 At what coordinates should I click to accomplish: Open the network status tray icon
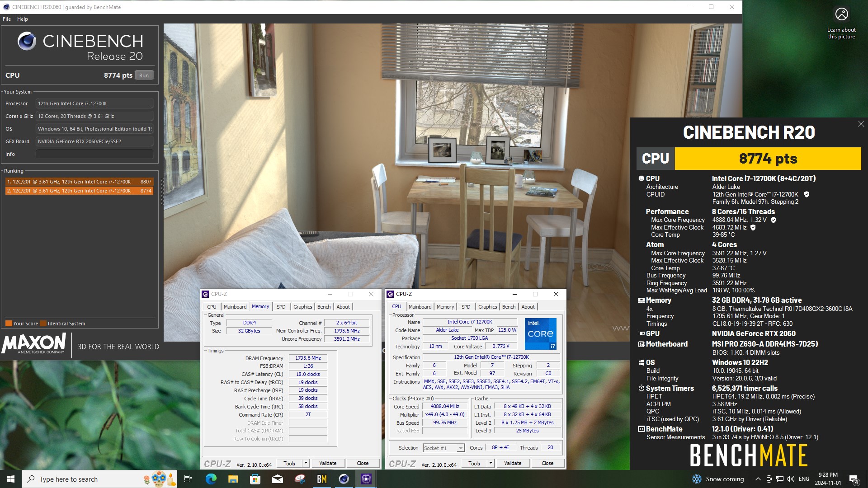tap(780, 479)
